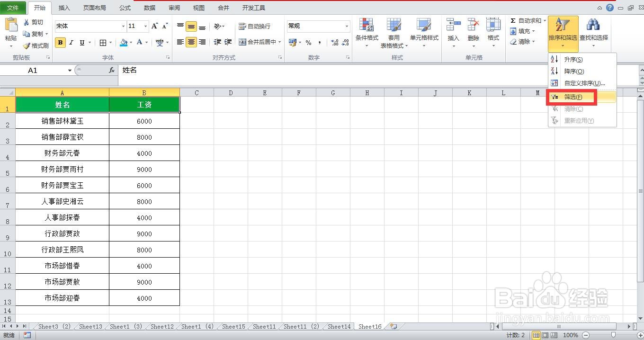Open the font size dropdown
Image resolution: width=644 pixels, height=340 pixels.
point(144,26)
